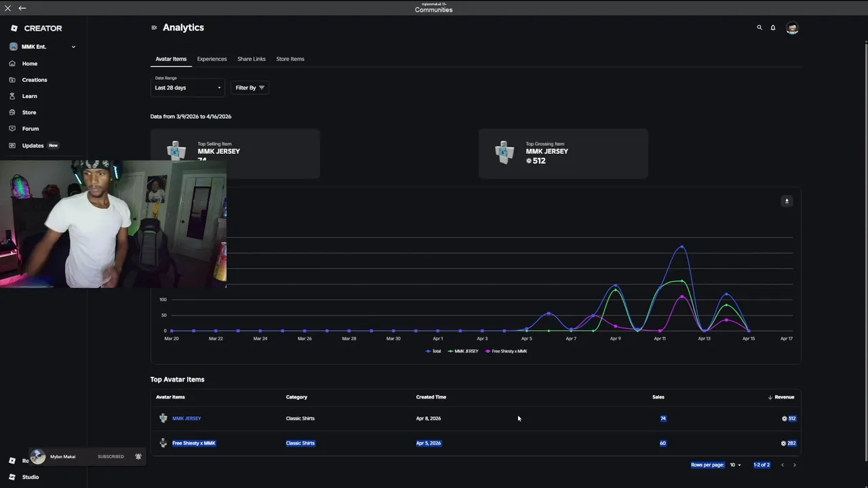The image size is (868, 488).
Task: Close the window using the X icon
Action: click(x=8, y=8)
